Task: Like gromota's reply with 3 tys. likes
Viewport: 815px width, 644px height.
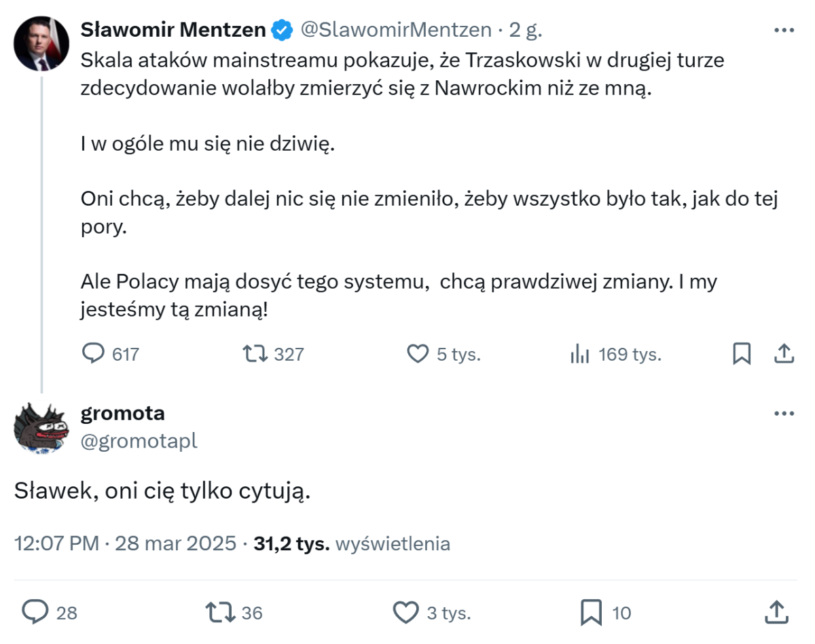Action: [x=406, y=613]
